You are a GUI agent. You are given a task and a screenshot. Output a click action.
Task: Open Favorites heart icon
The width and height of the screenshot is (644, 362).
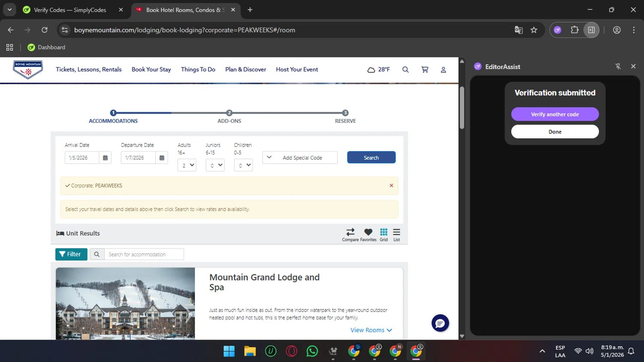[368, 235]
